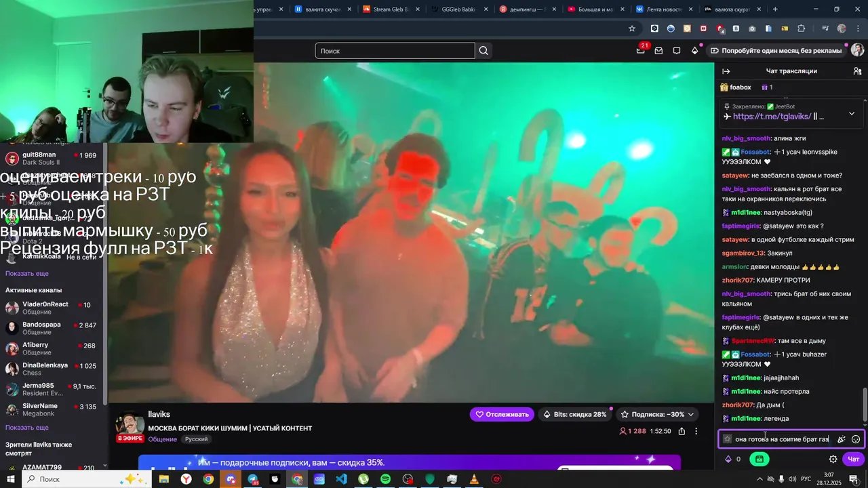Open VLC media player from the taskbar

coord(474,479)
